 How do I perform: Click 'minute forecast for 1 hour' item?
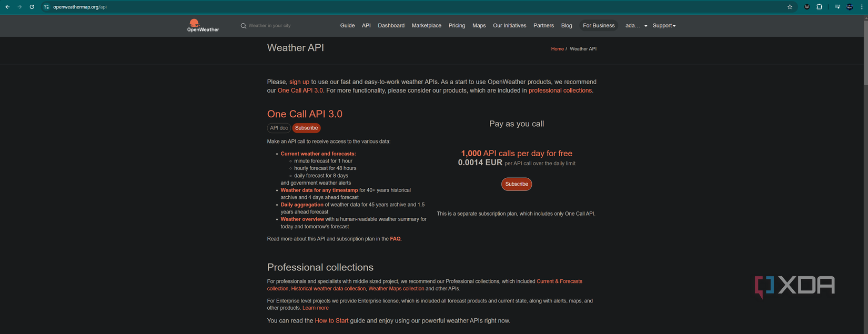(323, 161)
